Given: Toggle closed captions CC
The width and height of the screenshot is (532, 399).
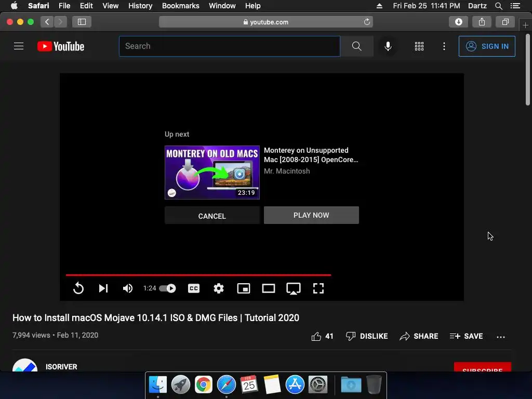Looking at the screenshot, I should [194, 288].
